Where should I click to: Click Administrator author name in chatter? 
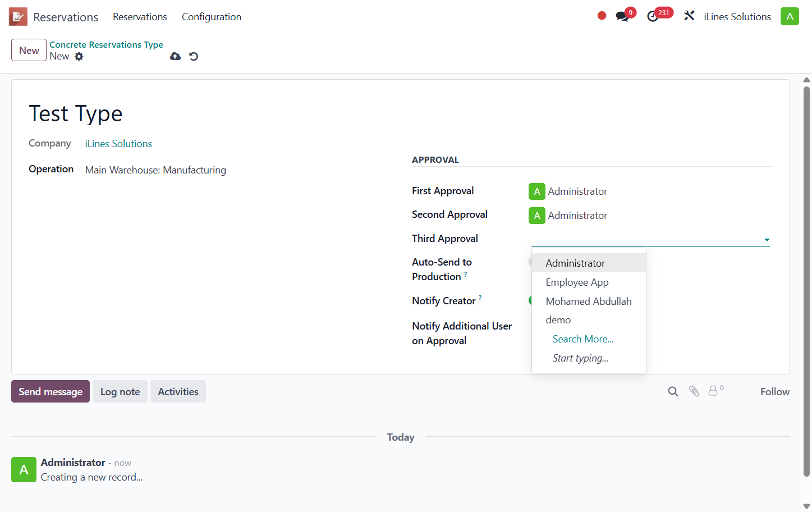point(73,462)
